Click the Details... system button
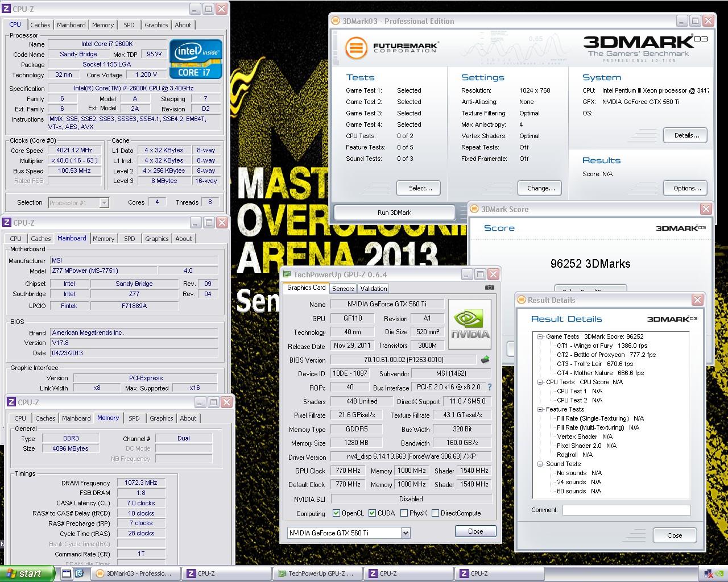 (x=686, y=135)
